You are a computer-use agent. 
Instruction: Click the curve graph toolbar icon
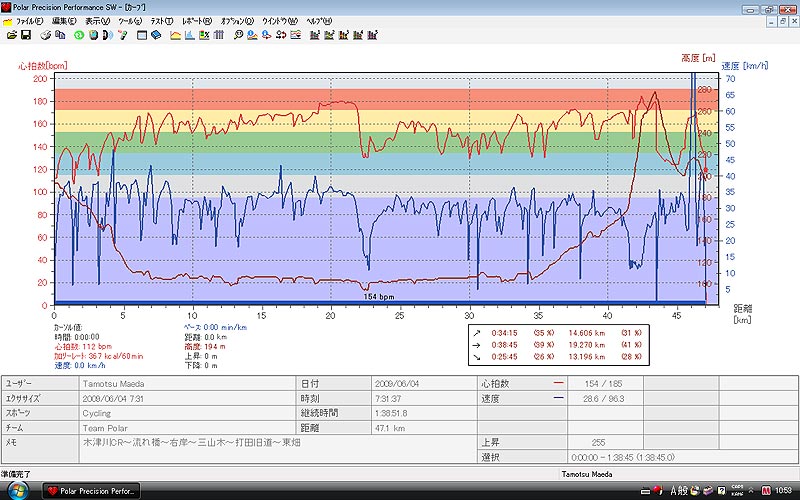pos(176,35)
